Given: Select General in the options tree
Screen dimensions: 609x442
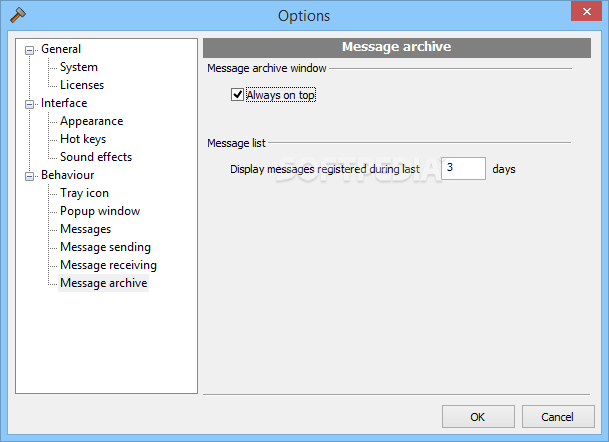Looking at the screenshot, I should [61, 49].
